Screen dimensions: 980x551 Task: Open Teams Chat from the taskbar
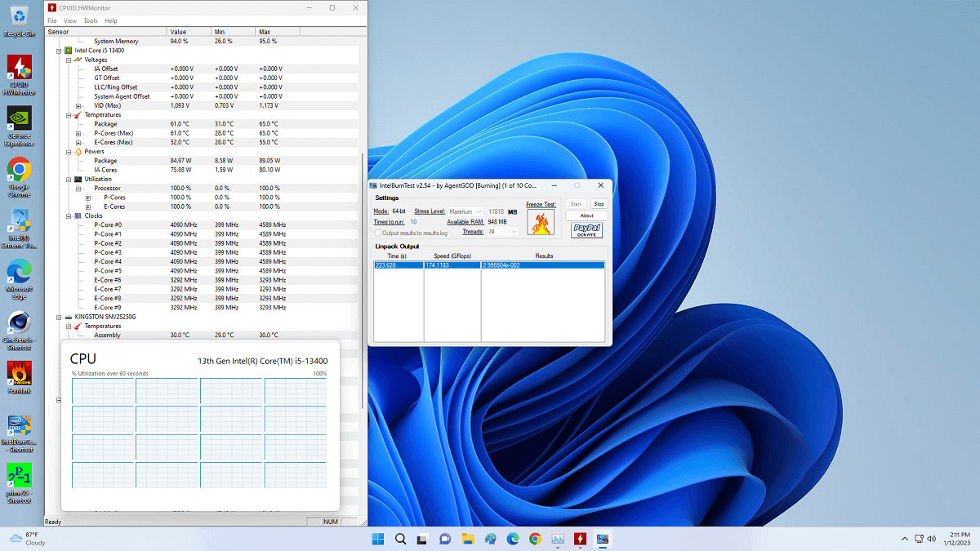(445, 539)
